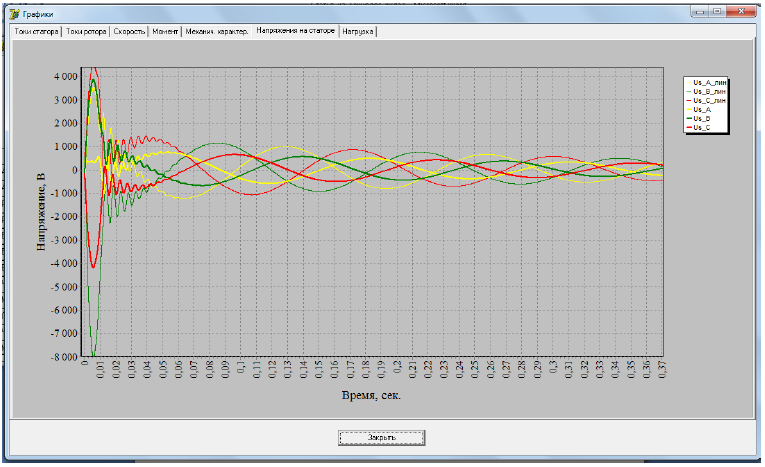Close the window with red X button
This screenshot has width=765, height=467.
click(x=741, y=11)
